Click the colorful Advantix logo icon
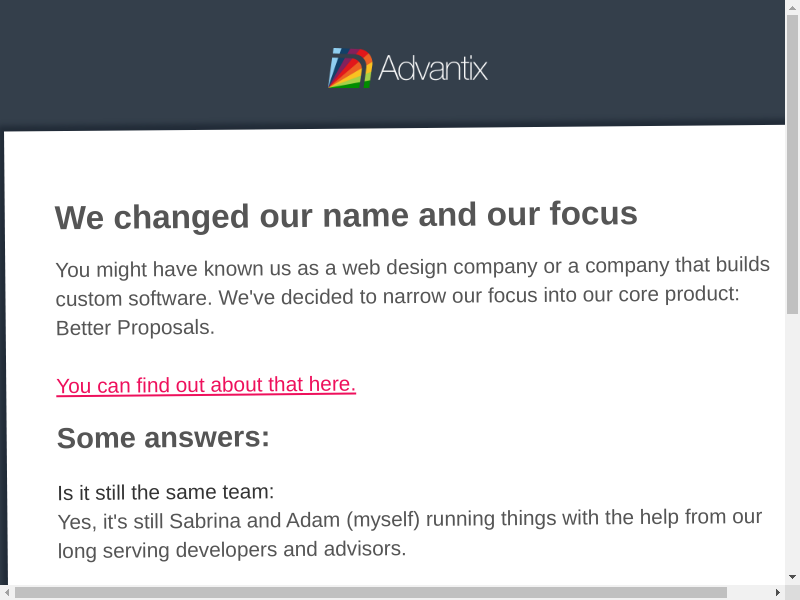The width and height of the screenshot is (800, 600). (x=350, y=68)
